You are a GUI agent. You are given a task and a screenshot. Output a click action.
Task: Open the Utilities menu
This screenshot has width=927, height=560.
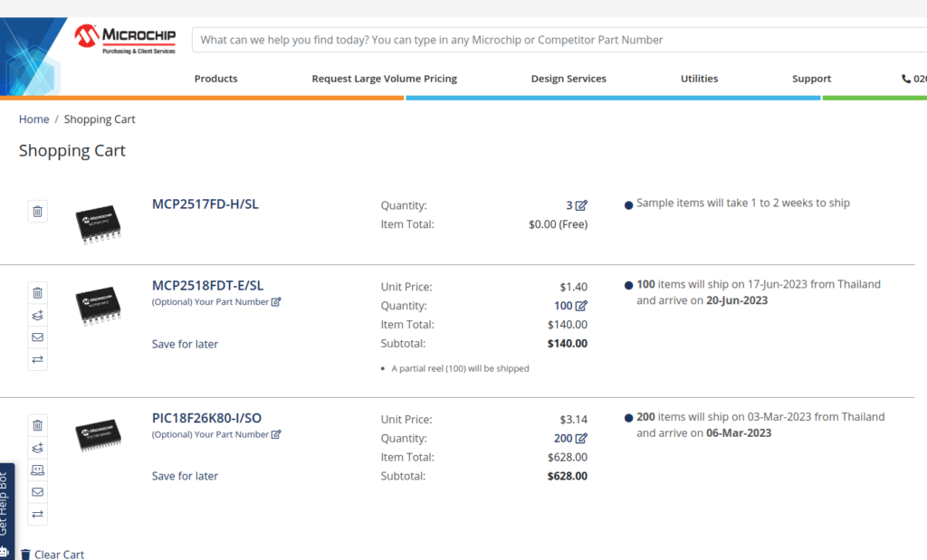point(700,79)
